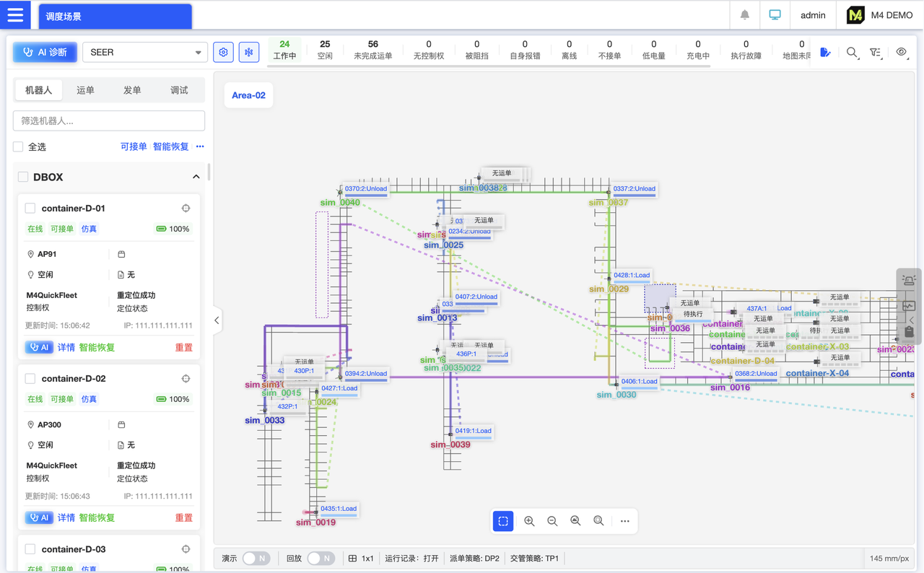Switch to the 运单 tab

coord(85,90)
